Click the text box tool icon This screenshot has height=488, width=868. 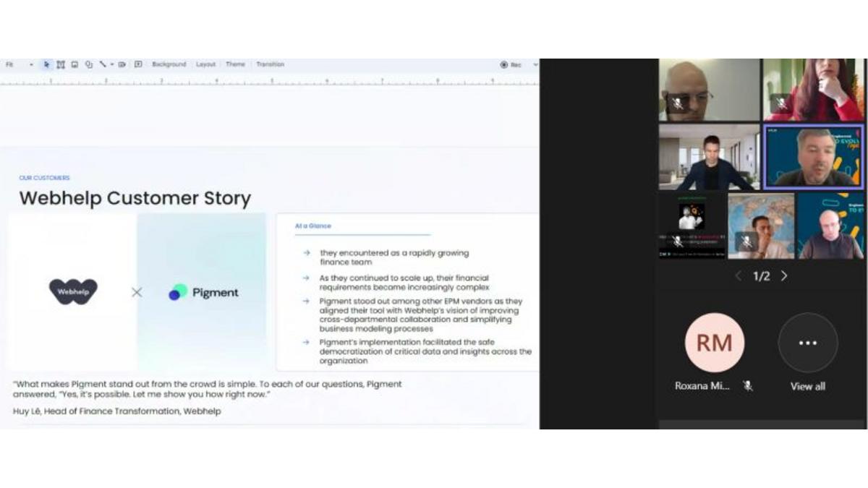[x=61, y=64]
